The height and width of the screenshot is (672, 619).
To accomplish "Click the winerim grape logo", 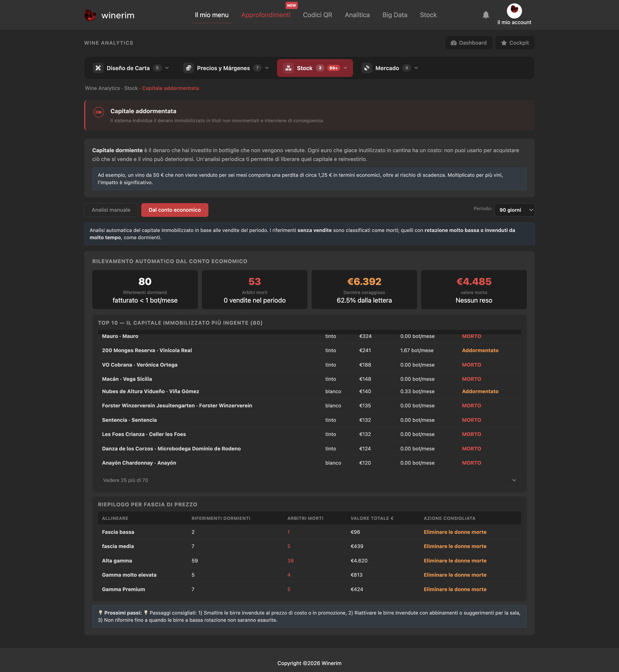I will [90, 15].
